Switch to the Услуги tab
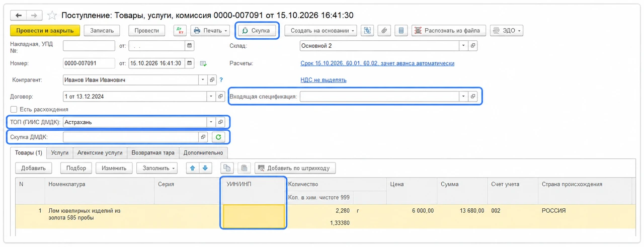The width and height of the screenshot is (644, 247). (x=60, y=152)
